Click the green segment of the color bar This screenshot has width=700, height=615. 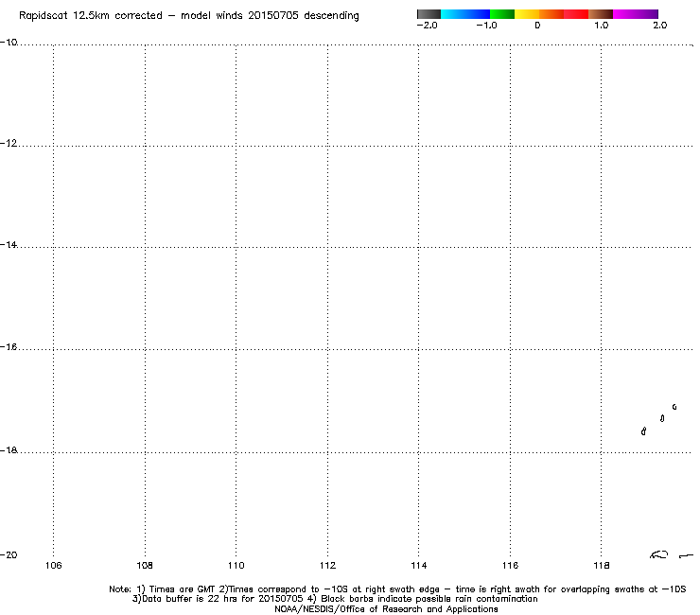pyautogui.click(x=502, y=14)
